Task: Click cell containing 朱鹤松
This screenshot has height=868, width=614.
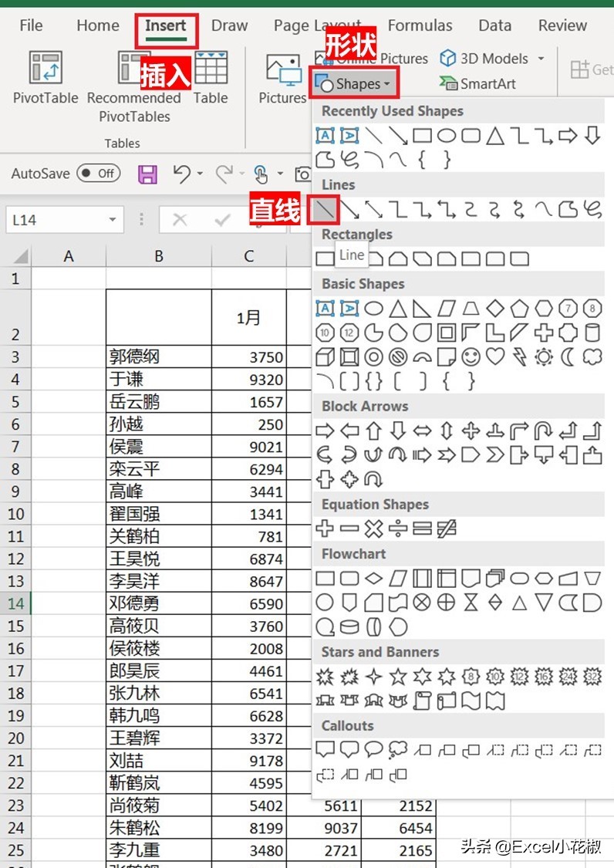Action: coord(159,828)
